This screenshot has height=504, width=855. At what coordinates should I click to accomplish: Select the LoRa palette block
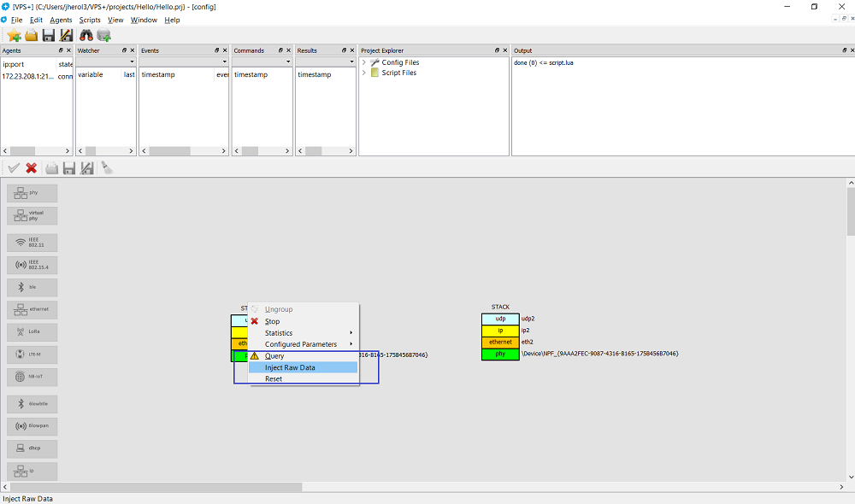32,331
